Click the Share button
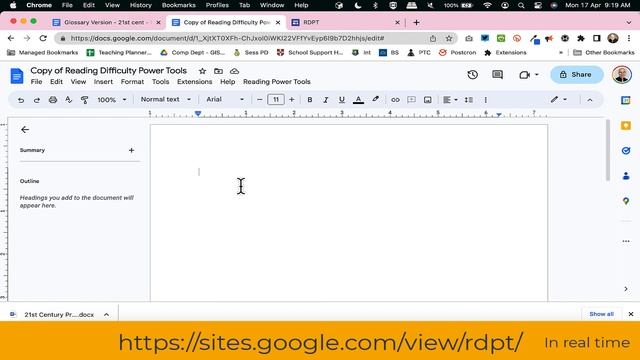 (576, 75)
